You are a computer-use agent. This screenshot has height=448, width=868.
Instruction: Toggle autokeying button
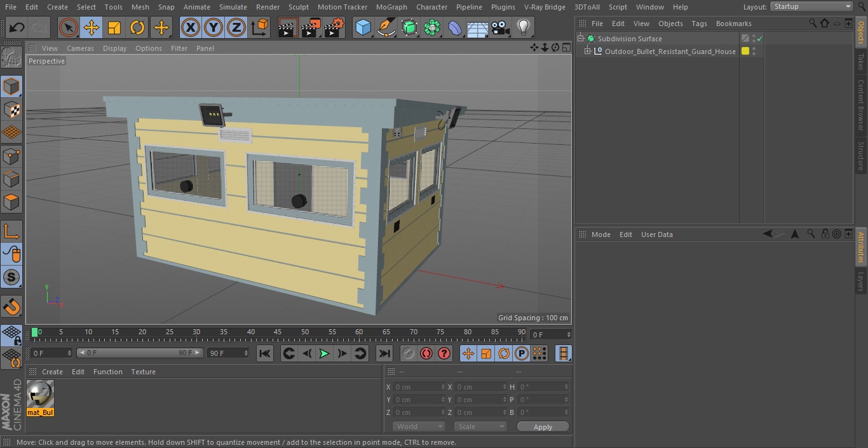426,353
